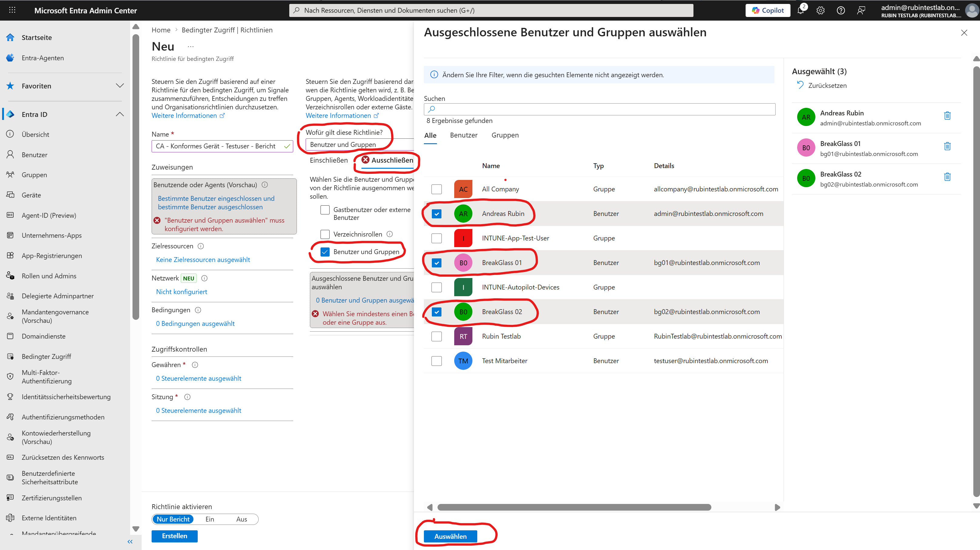The height and width of the screenshot is (550, 980).
Task: Click trash icon next to Andreas Rubin
Action: pyautogui.click(x=947, y=116)
